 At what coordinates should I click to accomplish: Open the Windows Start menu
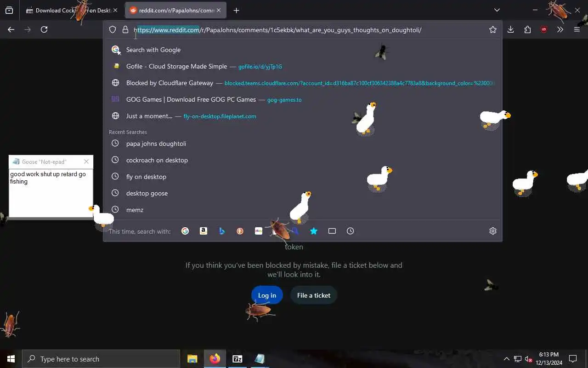(11, 359)
